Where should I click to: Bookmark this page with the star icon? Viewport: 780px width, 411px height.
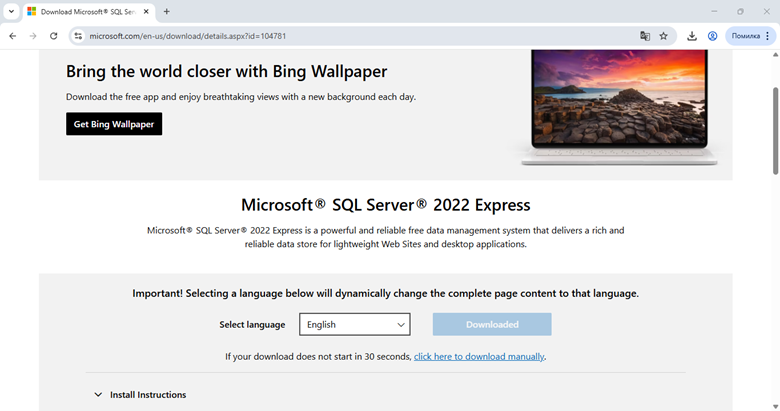[664, 36]
